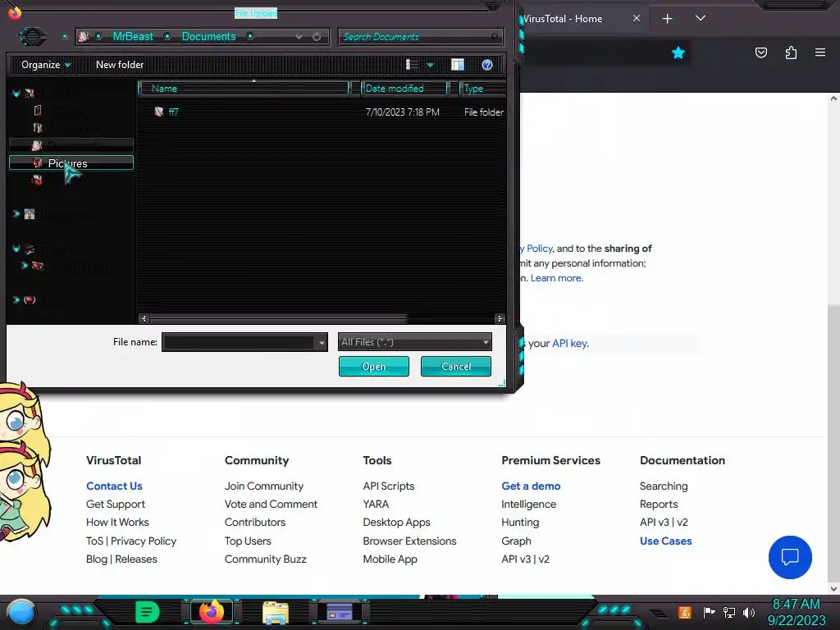This screenshot has height=630, width=840.
Task: Open the Save to Pocket icon
Action: pyautogui.click(x=760, y=52)
